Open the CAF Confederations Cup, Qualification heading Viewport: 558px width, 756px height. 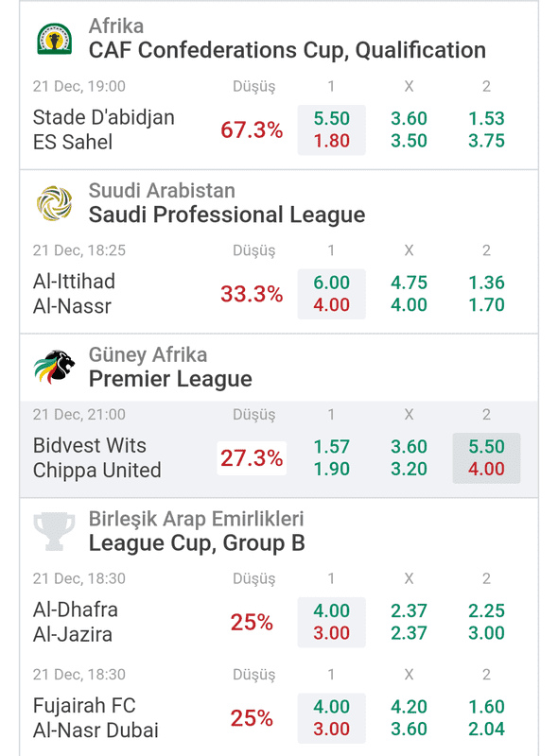pos(288,50)
